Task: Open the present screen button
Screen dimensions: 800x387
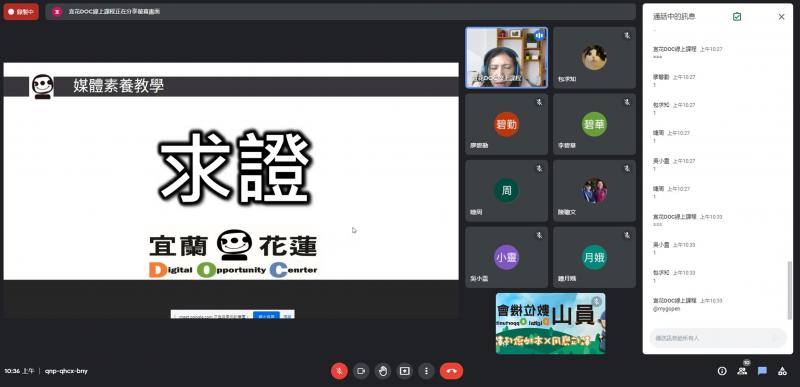Action: pyautogui.click(x=405, y=371)
